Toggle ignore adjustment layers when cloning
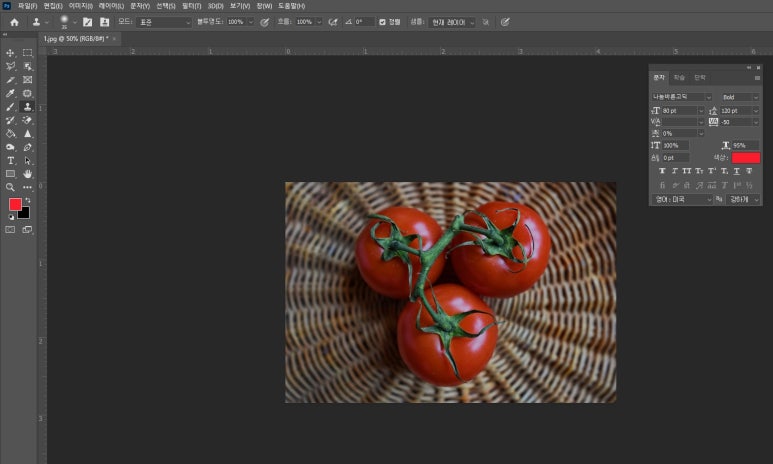773x464 pixels. pos(486,22)
